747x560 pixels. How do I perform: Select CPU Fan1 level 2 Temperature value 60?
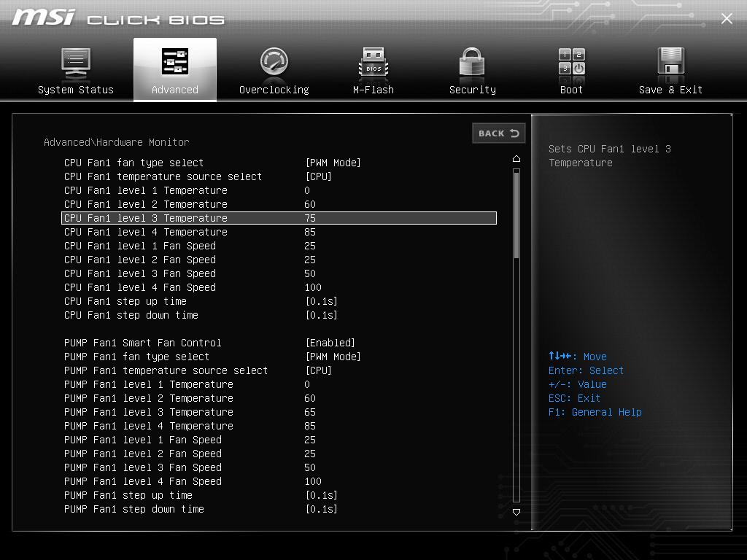[x=309, y=204]
